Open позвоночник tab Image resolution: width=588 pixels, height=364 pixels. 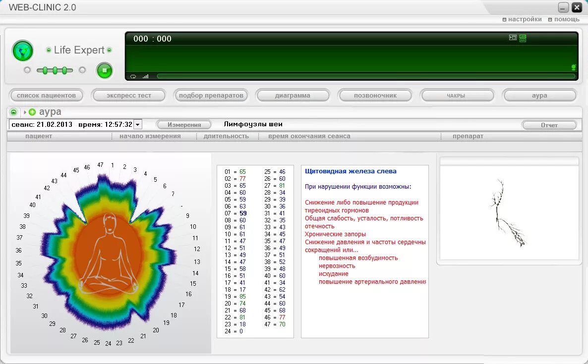tap(375, 96)
